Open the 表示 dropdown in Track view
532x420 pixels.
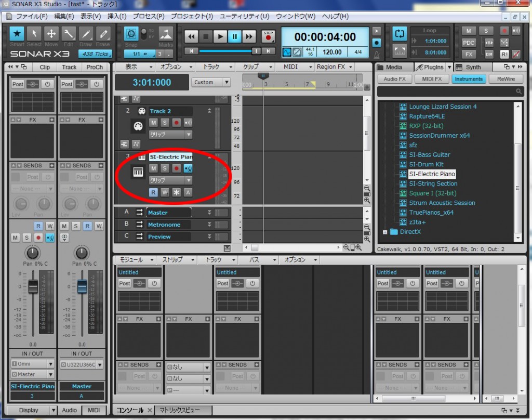coord(139,67)
